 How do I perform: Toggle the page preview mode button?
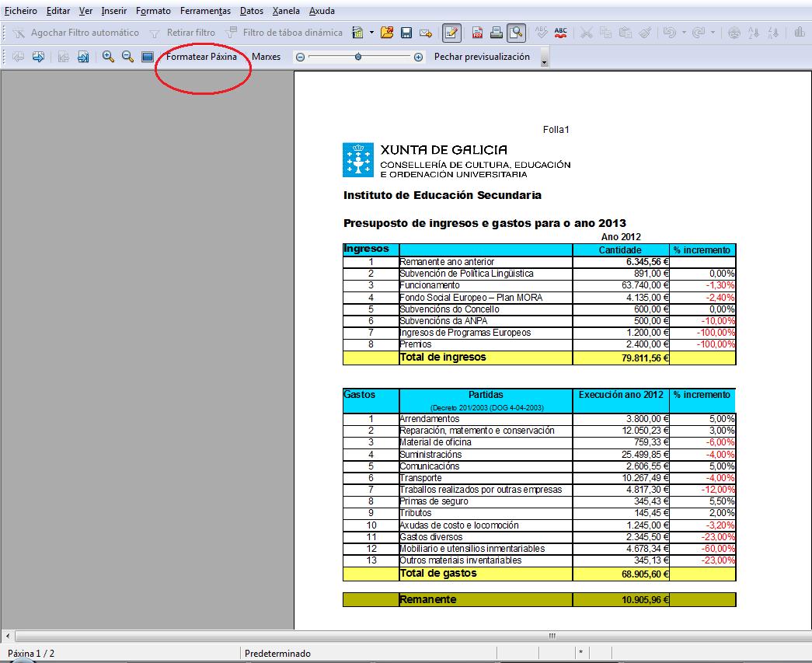(x=516, y=33)
